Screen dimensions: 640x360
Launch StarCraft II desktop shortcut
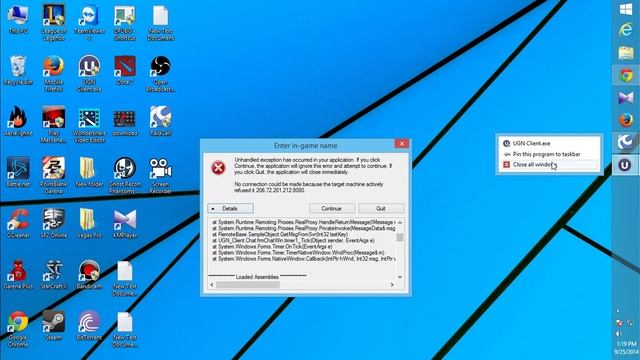pos(53,274)
